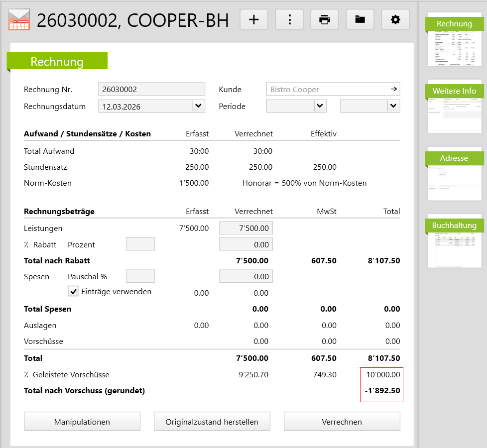The width and height of the screenshot is (487, 448).
Task: Expand the Rechnungsdatum date dropdown
Action: click(198, 106)
